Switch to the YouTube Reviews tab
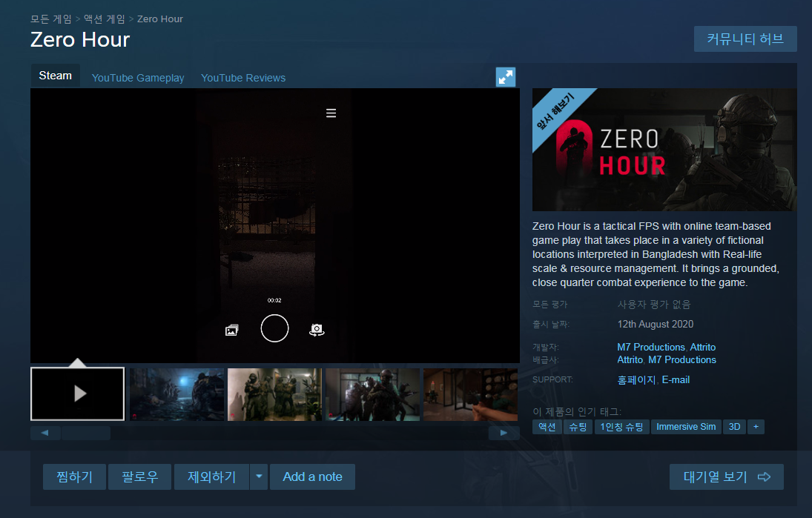 (243, 78)
